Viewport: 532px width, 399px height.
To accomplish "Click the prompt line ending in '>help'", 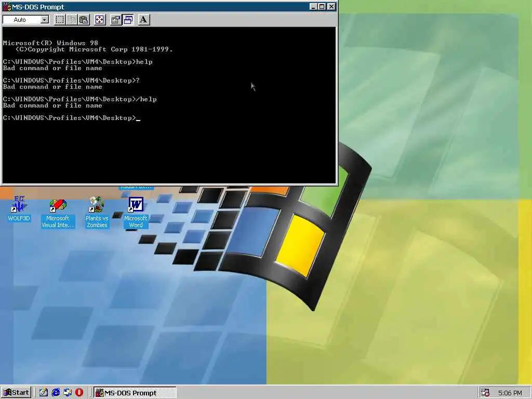I will (78, 62).
